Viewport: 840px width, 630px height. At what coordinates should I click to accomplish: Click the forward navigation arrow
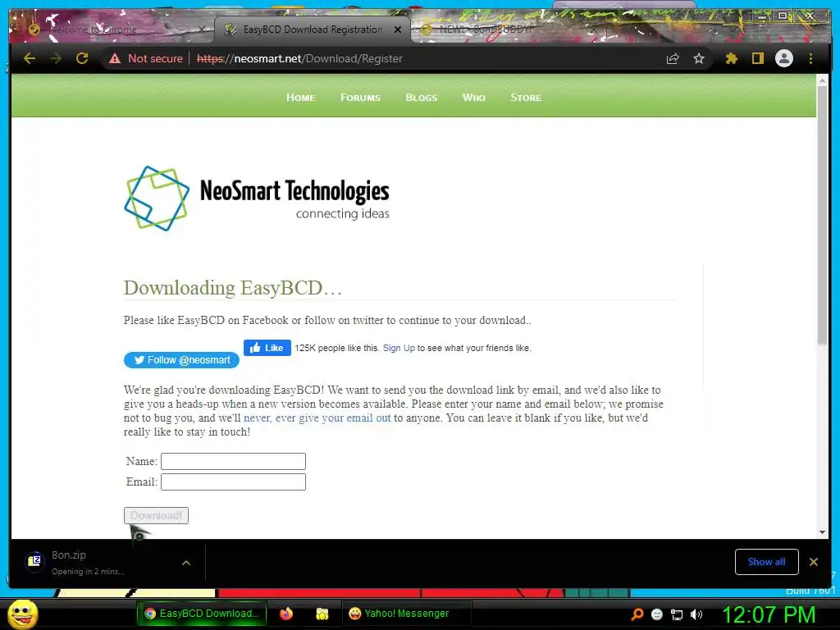tap(56, 58)
